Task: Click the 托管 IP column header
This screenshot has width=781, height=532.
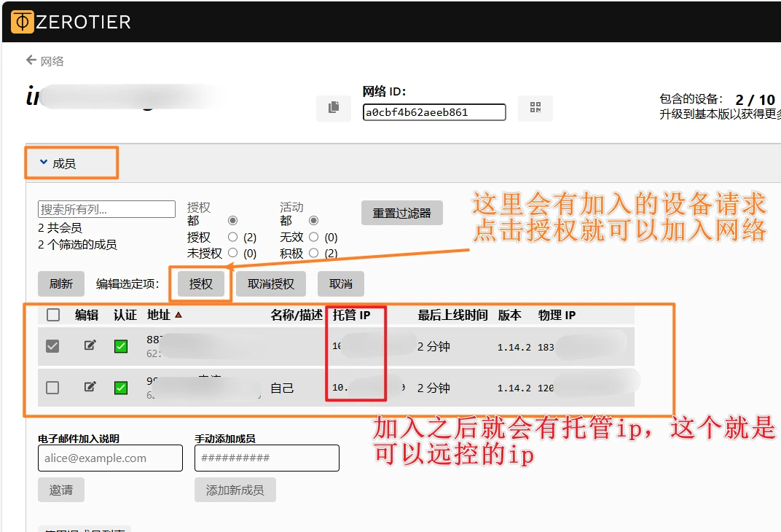Action: 352,315
